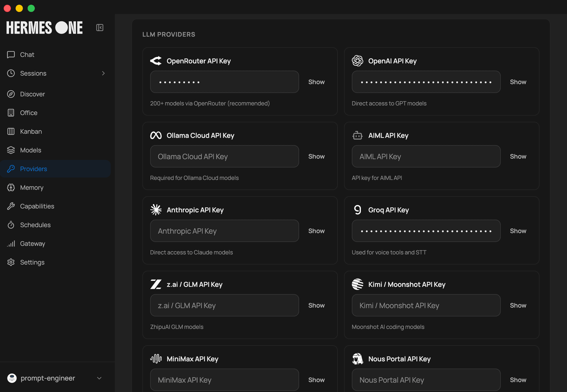
Task: Click "Moonshot AI coding models" description
Action: point(388,327)
